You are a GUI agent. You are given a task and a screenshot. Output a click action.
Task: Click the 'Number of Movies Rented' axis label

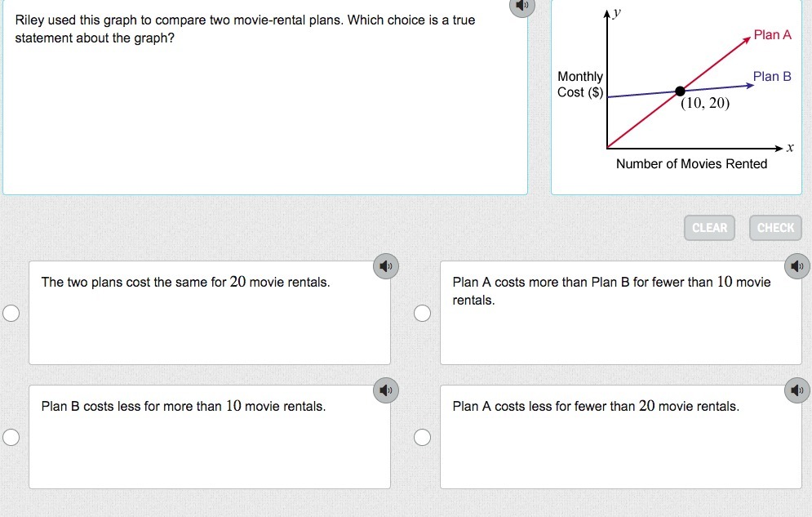click(691, 163)
